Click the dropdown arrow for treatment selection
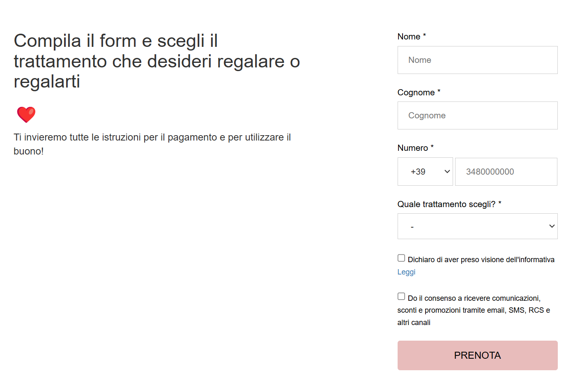573x392 pixels. click(552, 226)
